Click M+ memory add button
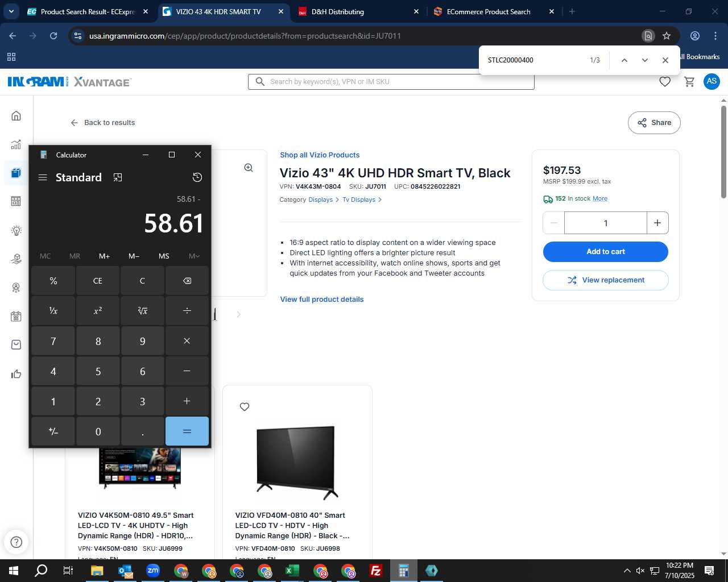This screenshot has width=728, height=582. [x=105, y=256]
